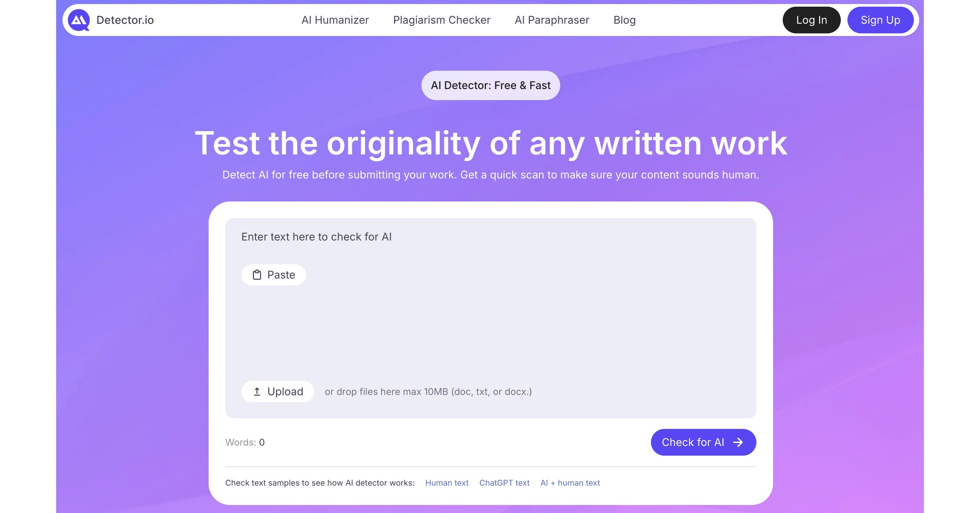Load the ChatGPT text sample
Viewport: 980px width, 513px height.
pos(505,483)
